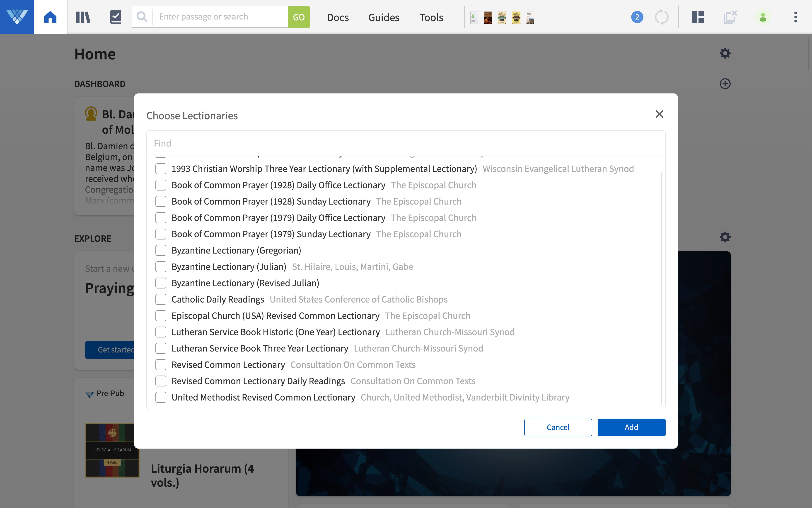Image resolution: width=812 pixels, height=508 pixels.
Task: Open the Guides menu
Action: [x=384, y=17]
